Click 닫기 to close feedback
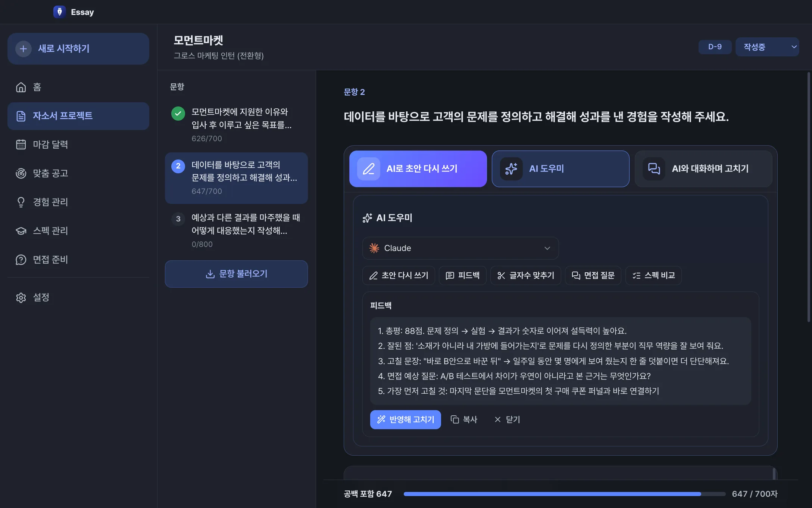The width and height of the screenshot is (812, 508). pos(507,420)
